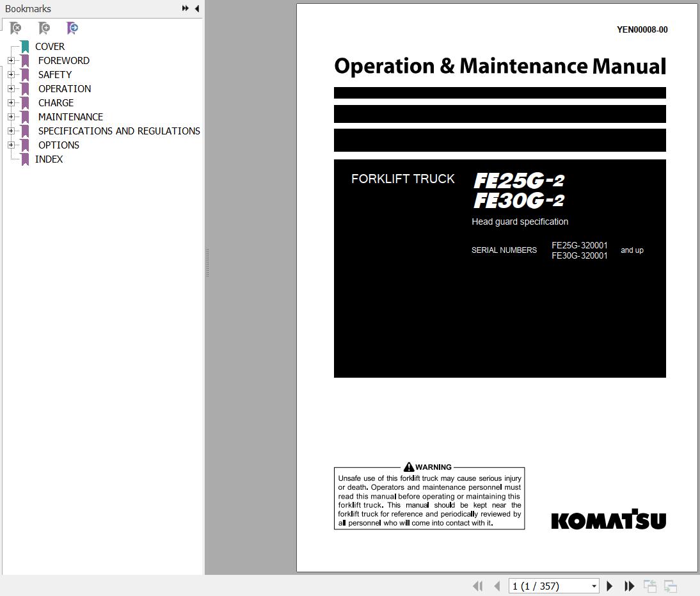
Task: Click the WARNING notice box on the cover
Action: (429, 496)
